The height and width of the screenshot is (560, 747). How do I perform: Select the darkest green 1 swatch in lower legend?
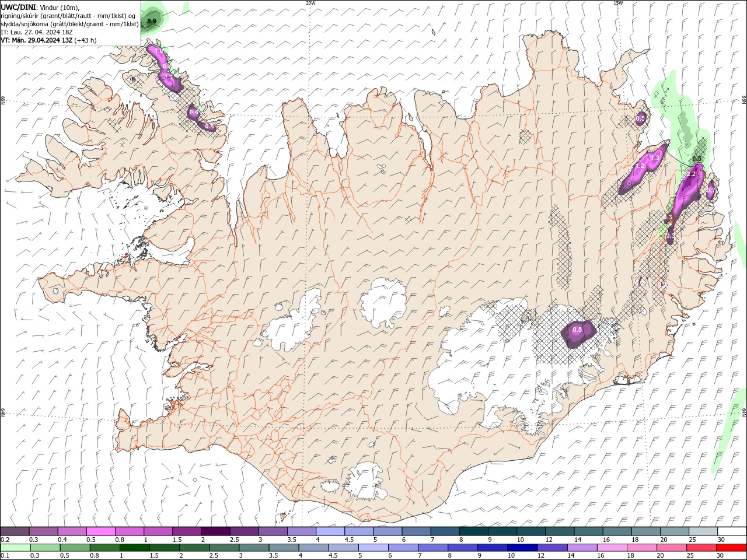click(135, 548)
